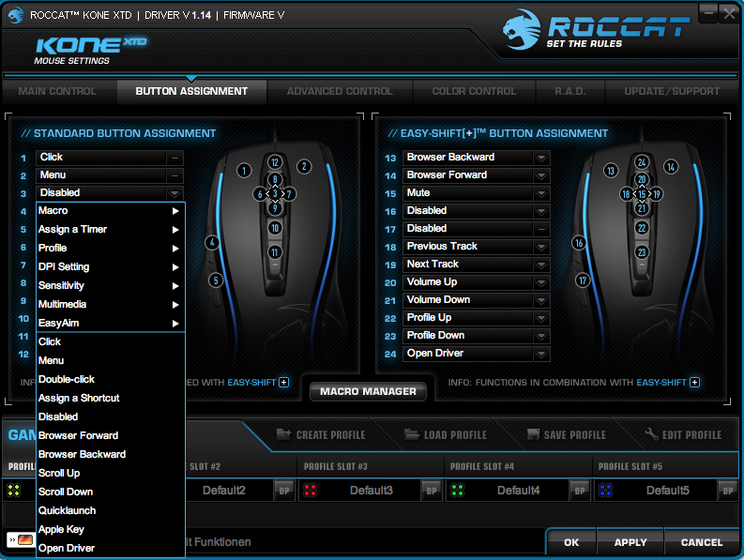Open dropdown for button 13 Browser Backward
This screenshot has height=560, width=744.
[x=541, y=158]
